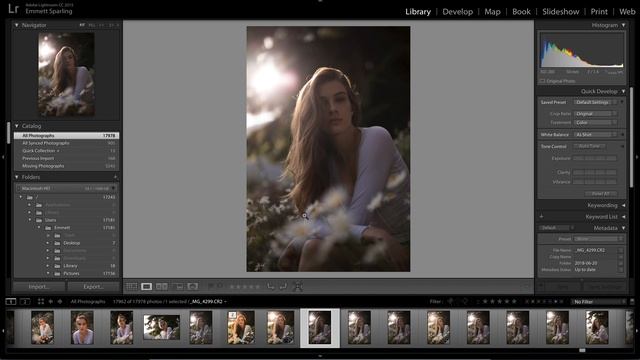
Task: Select main window display button 1
Action: 11,302
